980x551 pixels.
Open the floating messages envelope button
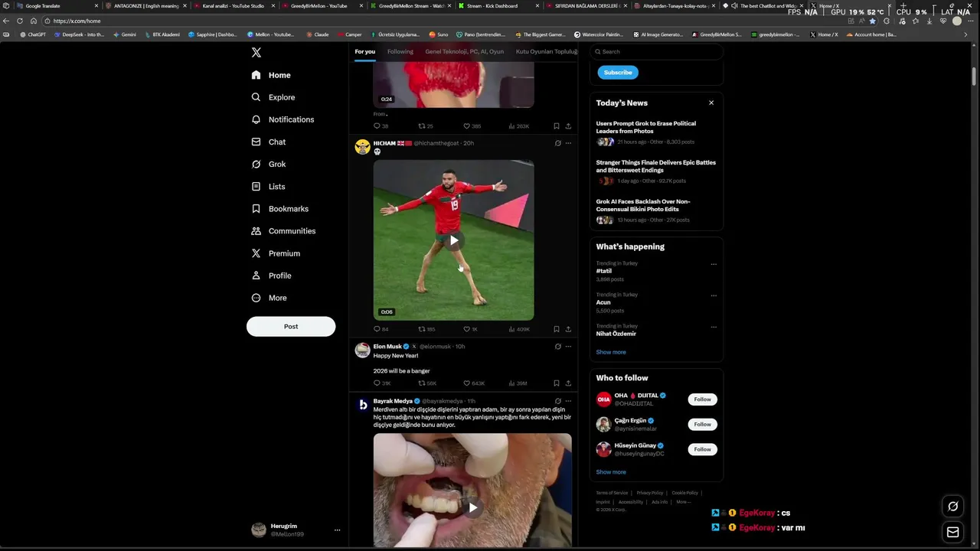point(952,533)
